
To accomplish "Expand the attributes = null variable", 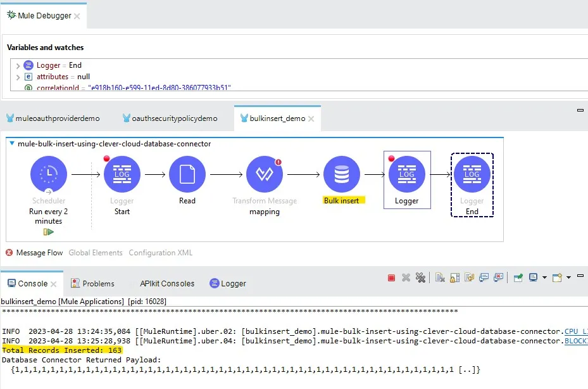I will [x=18, y=77].
